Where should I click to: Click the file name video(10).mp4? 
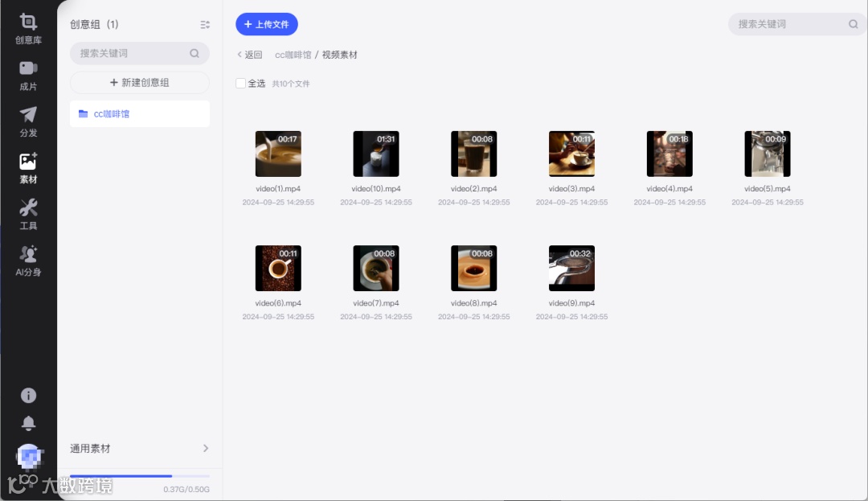point(376,189)
